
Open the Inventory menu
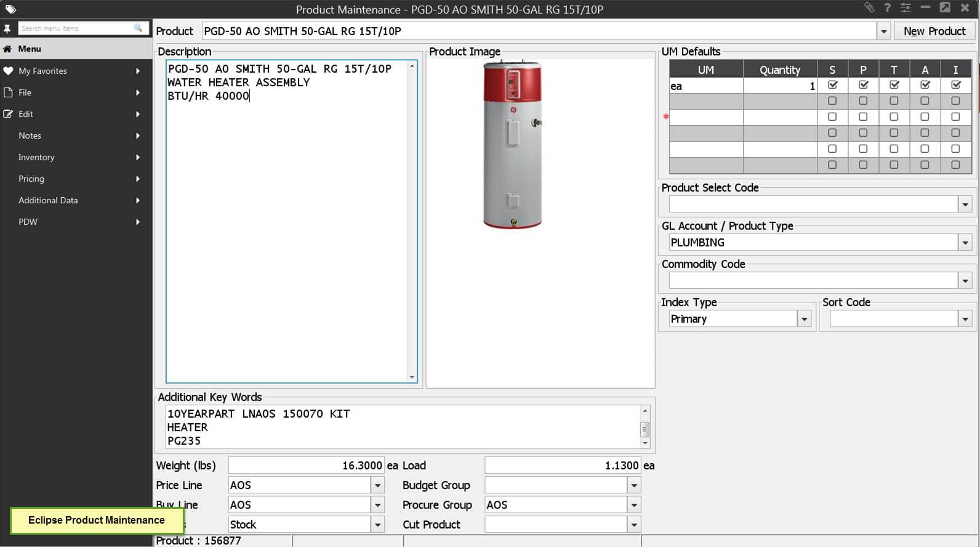click(36, 157)
